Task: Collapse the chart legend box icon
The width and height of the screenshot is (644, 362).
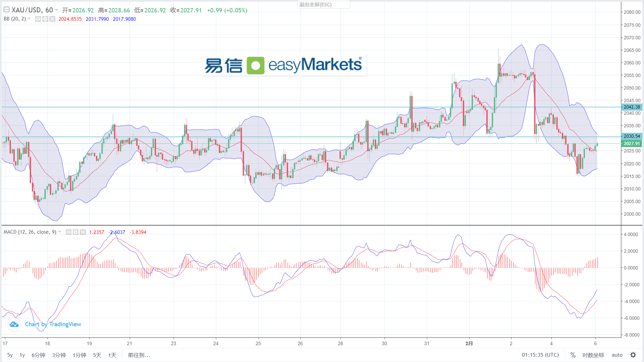Action: click(6, 10)
